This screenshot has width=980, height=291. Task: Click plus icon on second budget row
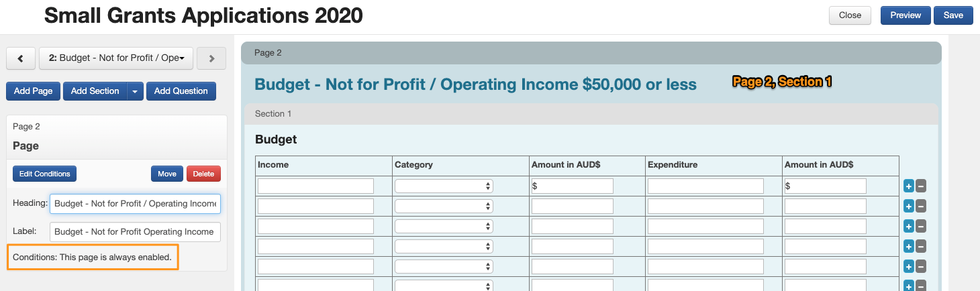(x=909, y=207)
